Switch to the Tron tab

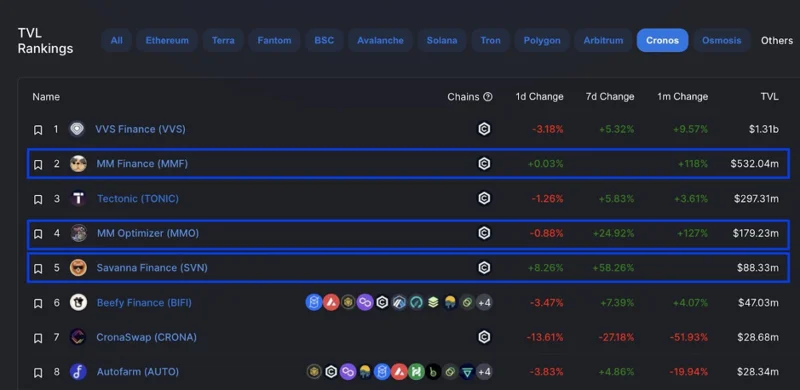point(490,40)
